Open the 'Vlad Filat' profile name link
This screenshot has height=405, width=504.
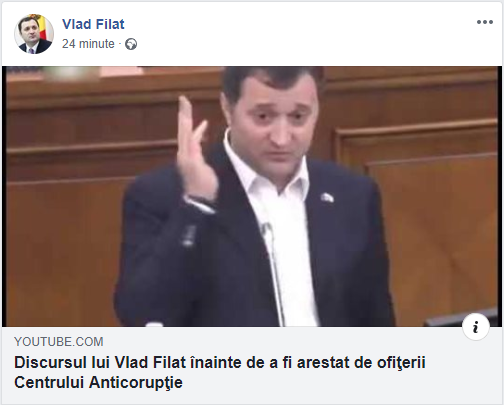[93, 24]
